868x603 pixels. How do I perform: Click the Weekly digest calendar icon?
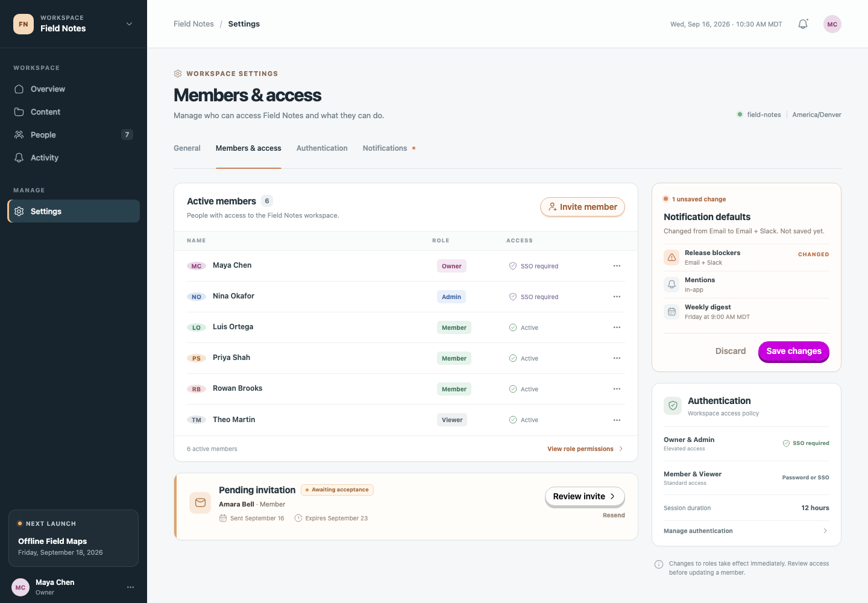pos(671,312)
